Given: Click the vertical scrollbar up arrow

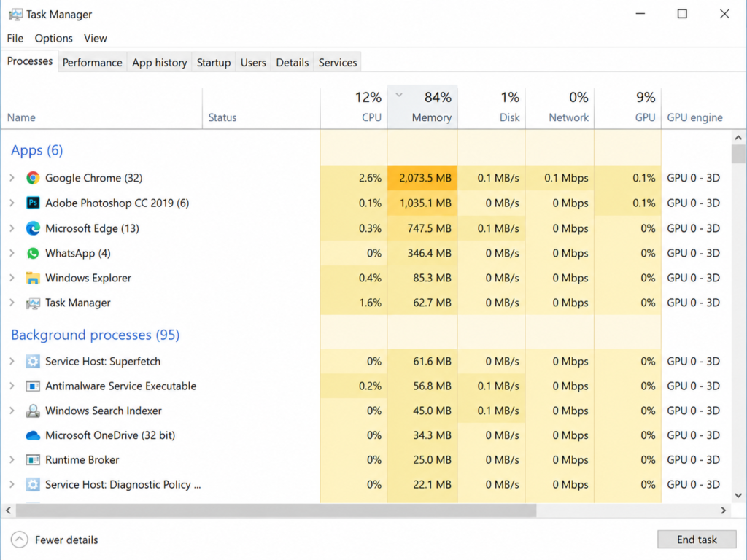Looking at the screenshot, I should [x=738, y=138].
